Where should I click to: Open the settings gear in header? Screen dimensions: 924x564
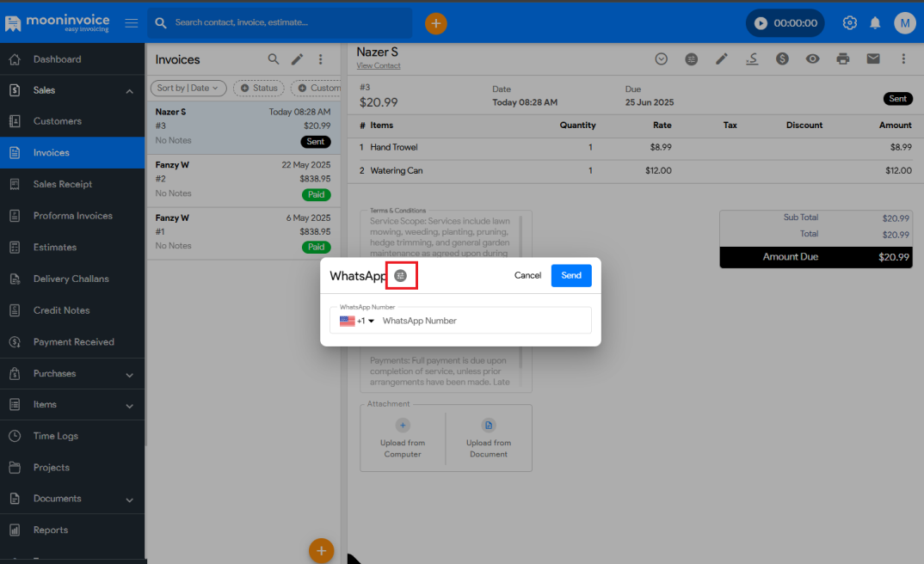pos(849,23)
